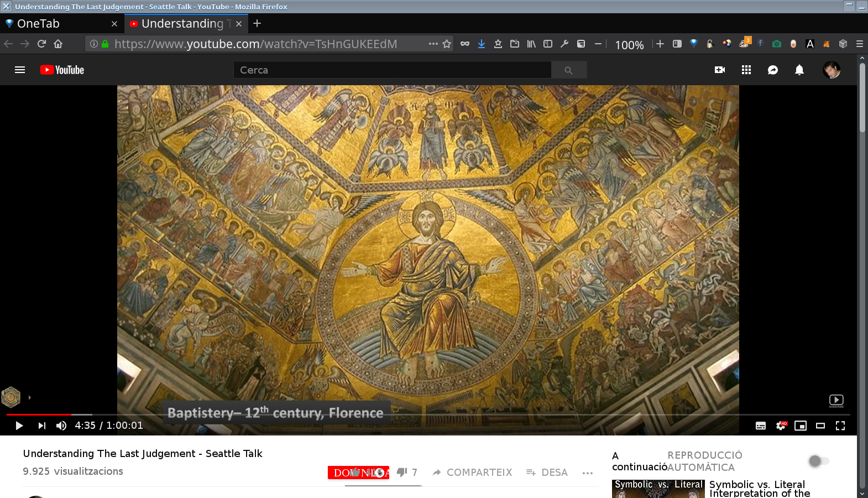The height and width of the screenshot is (498, 868).
Task: Zoom out with minus button
Action: (598, 44)
